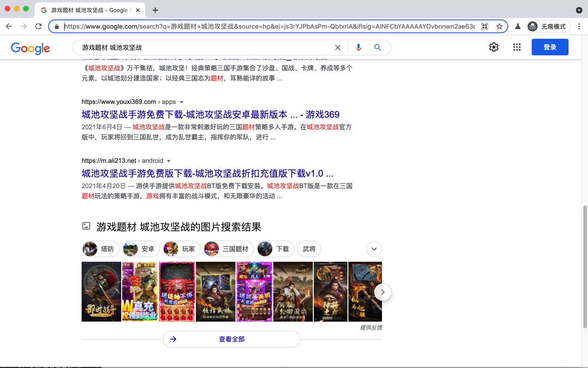Image resolution: width=588 pixels, height=368 pixels.
Task: Clear the search query text
Action: tap(338, 47)
